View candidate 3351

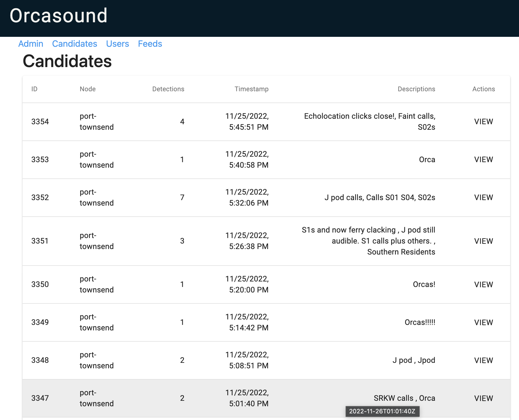(483, 241)
